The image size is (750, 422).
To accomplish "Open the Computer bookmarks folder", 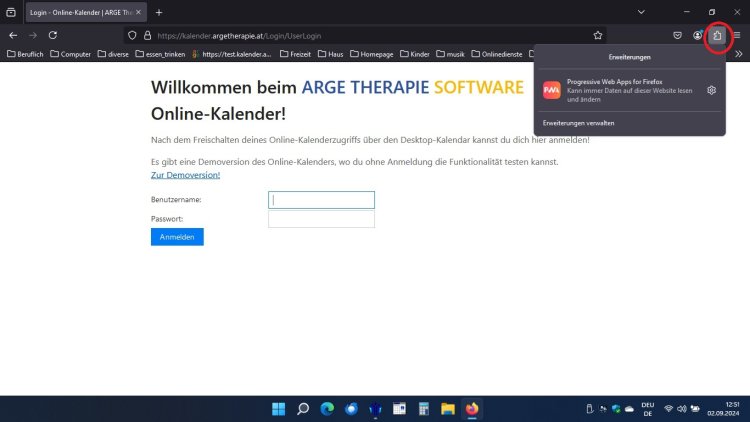I will [71, 54].
